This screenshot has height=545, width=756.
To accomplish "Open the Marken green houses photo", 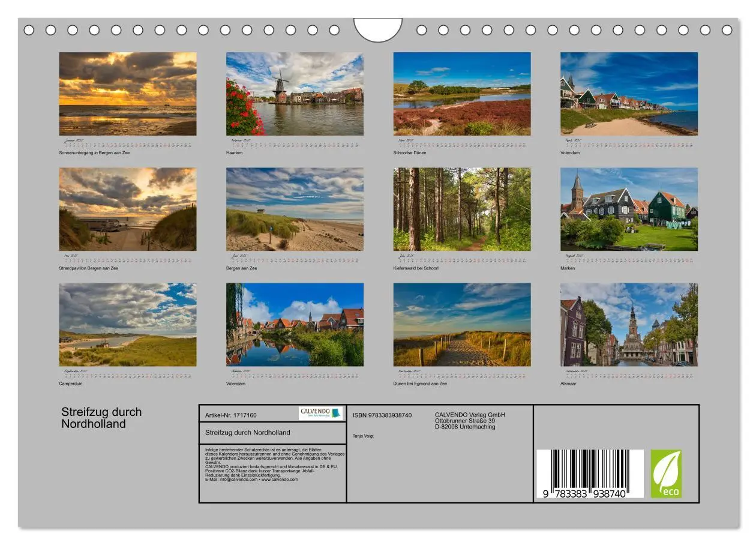I will [629, 209].
